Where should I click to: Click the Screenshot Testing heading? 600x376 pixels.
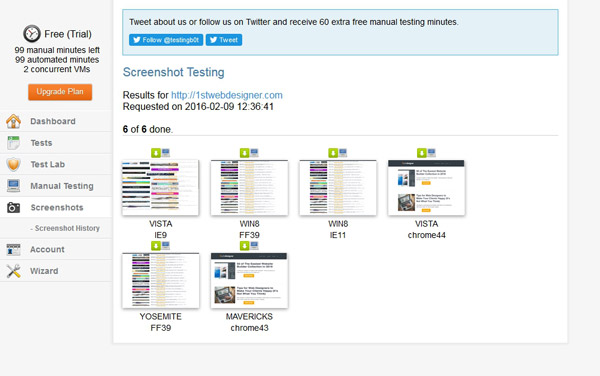pyautogui.click(x=174, y=72)
